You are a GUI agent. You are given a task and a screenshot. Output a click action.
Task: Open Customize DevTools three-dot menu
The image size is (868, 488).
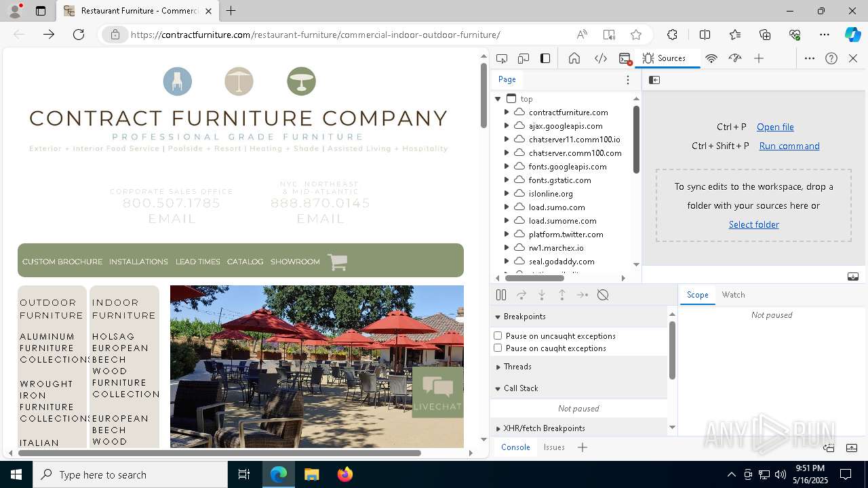(x=810, y=58)
